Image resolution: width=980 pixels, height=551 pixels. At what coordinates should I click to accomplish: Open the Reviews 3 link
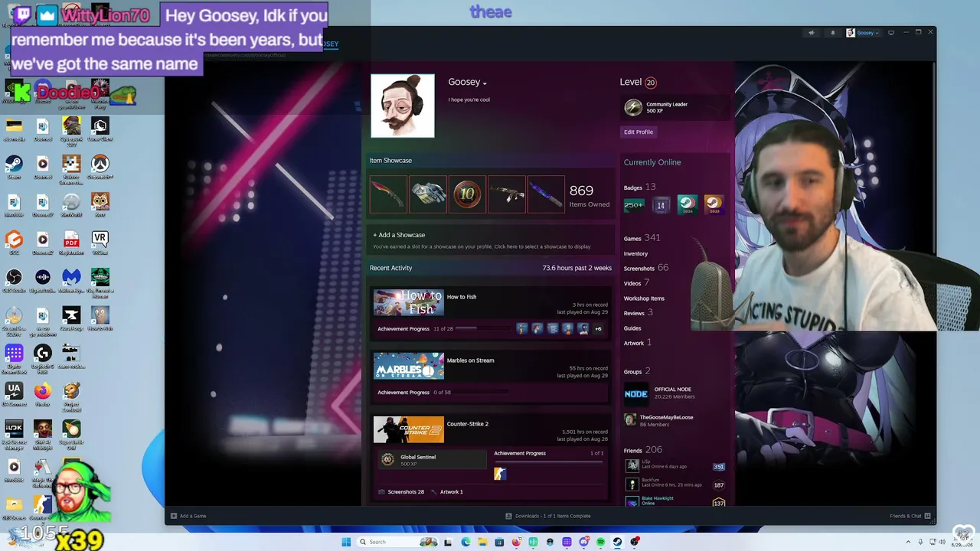(638, 313)
